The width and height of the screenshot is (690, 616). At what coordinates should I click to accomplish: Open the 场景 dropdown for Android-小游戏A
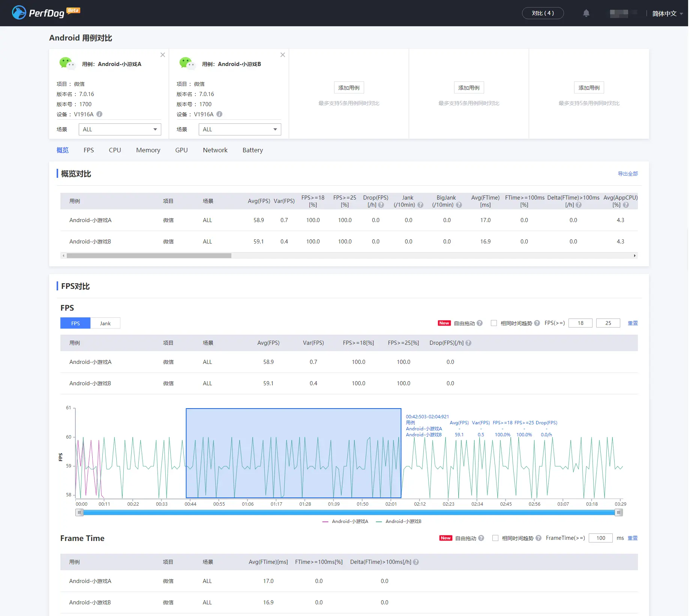pyautogui.click(x=120, y=129)
